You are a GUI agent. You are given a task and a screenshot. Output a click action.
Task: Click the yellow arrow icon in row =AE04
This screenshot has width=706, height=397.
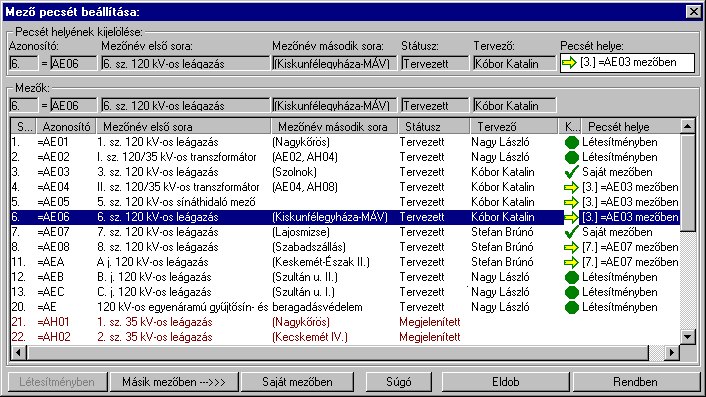571,187
